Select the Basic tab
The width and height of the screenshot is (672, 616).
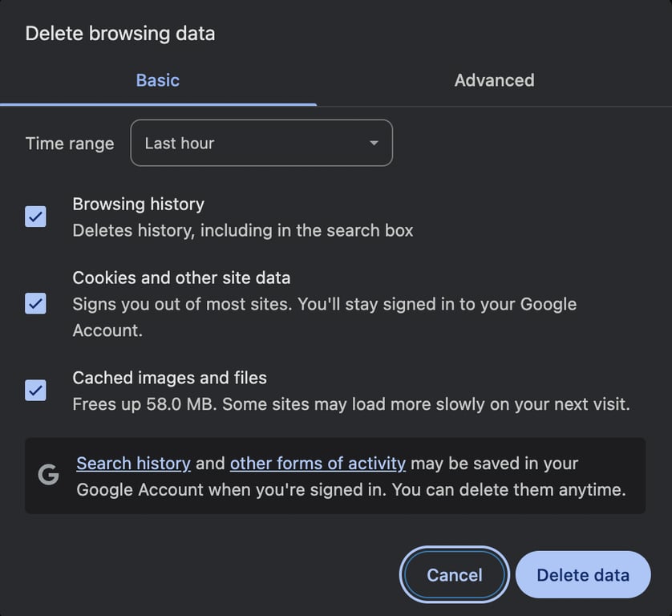click(157, 80)
